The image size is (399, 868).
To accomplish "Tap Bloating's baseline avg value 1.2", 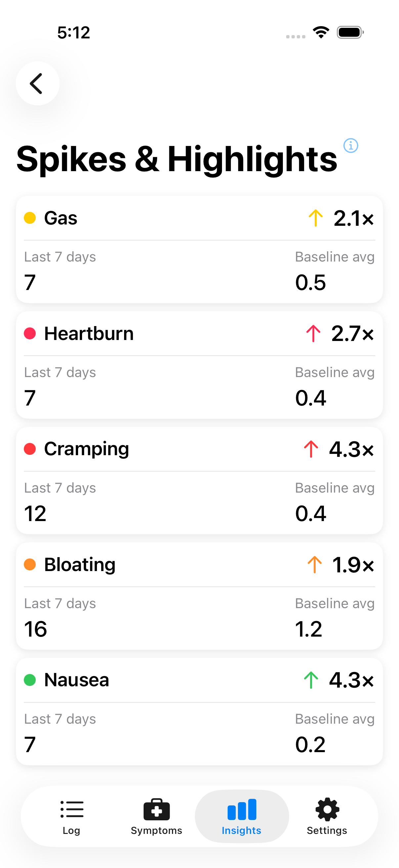I will (308, 629).
